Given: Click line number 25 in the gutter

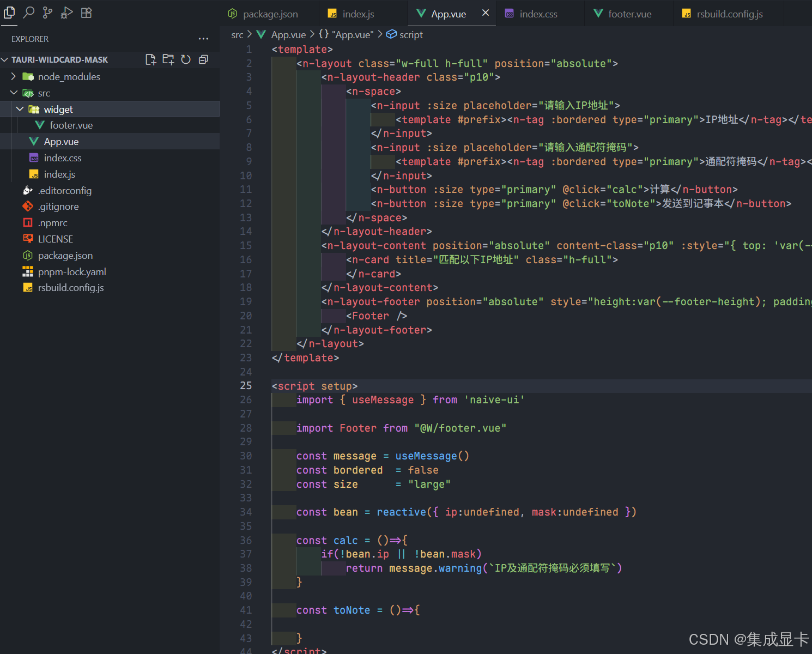Looking at the screenshot, I should point(246,385).
